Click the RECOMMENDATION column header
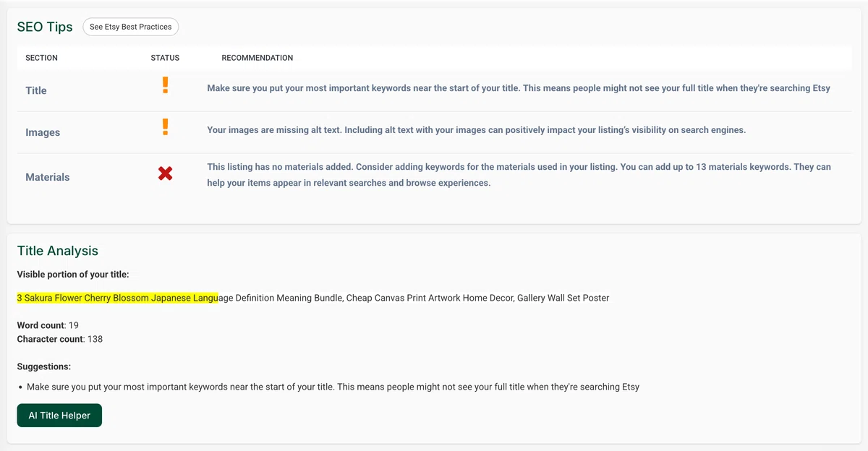Viewport: 868px width, 451px height. [x=258, y=58]
